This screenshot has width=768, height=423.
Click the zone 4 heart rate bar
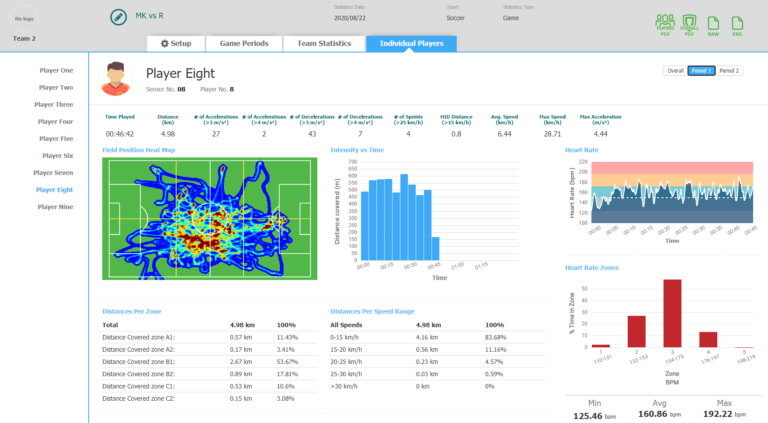pyautogui.click(x=708, y=340)
